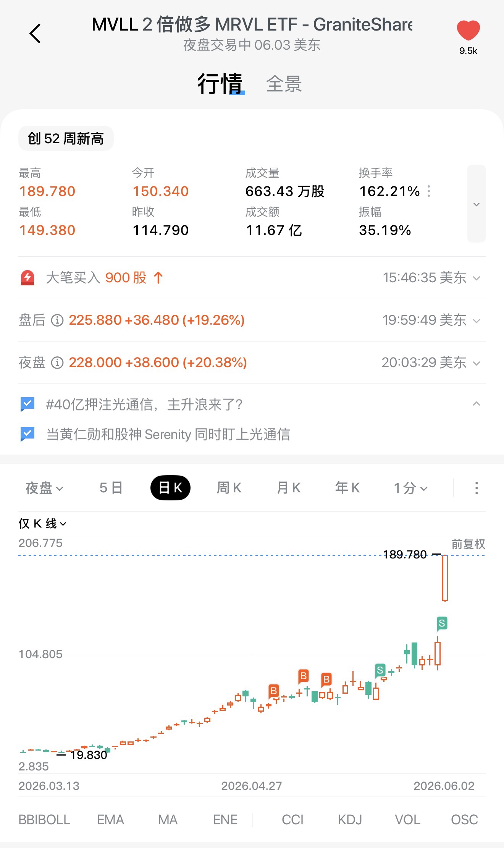Viewport: 504px width, 848px height.
Task: Expand the 夜盘 row at 20:03:29
Action: 476,363
